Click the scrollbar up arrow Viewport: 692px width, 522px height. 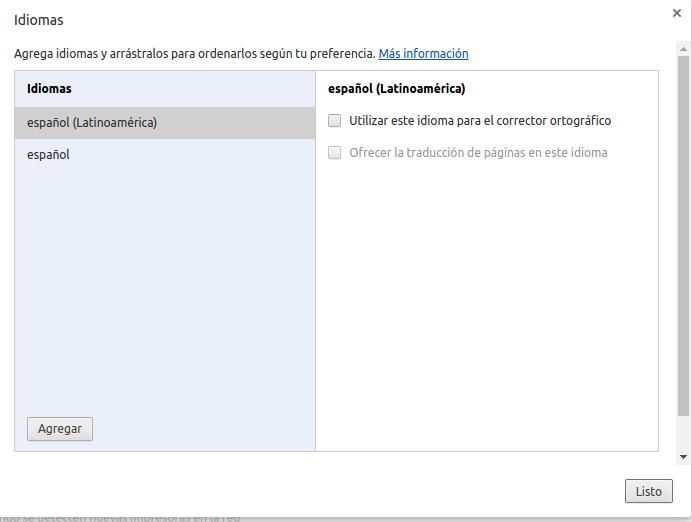coord(683,49)
